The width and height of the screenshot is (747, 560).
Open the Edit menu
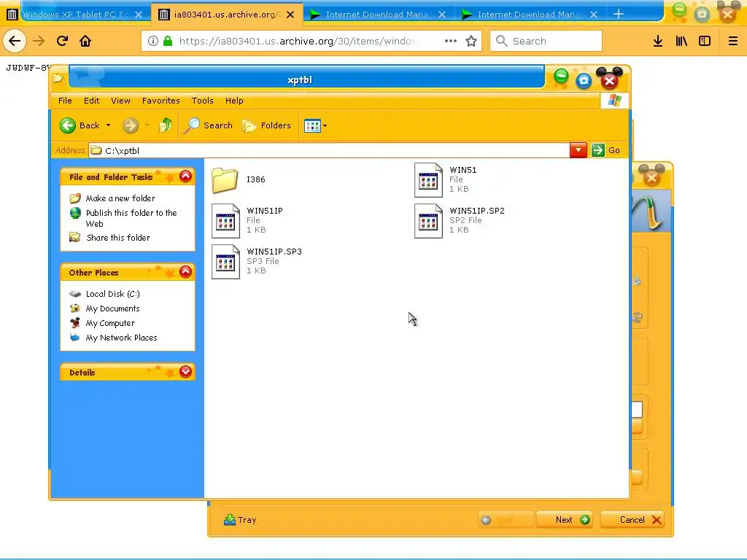(91, 101)
